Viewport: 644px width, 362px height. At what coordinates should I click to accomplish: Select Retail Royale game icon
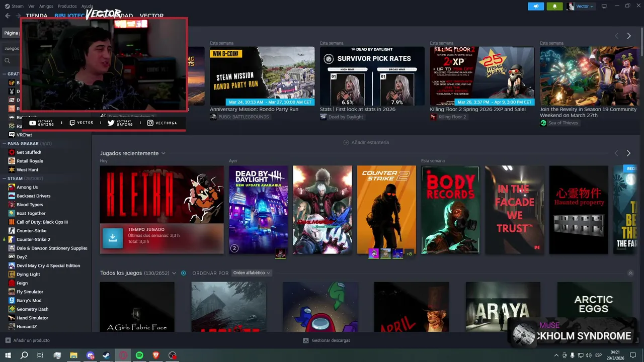pyautogui.click(x=12, y=161)
